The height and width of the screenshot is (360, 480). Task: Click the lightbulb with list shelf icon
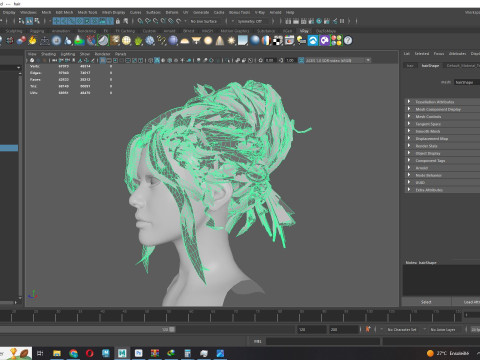coord(301,40)
